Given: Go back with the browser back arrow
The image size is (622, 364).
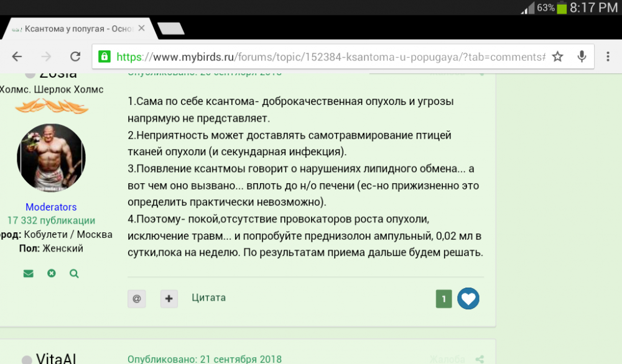Looking at the screenshot, I should pos(17,57).
